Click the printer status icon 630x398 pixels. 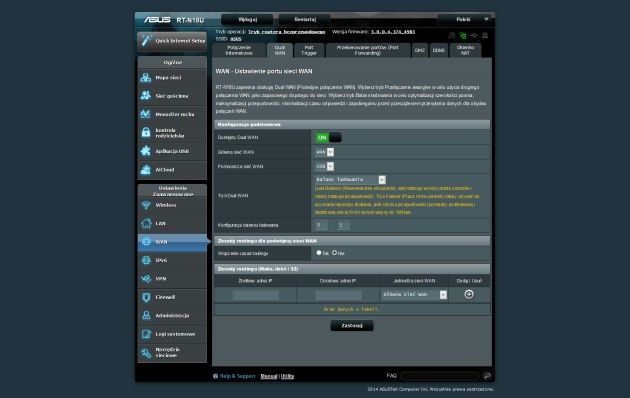(485, 36)
